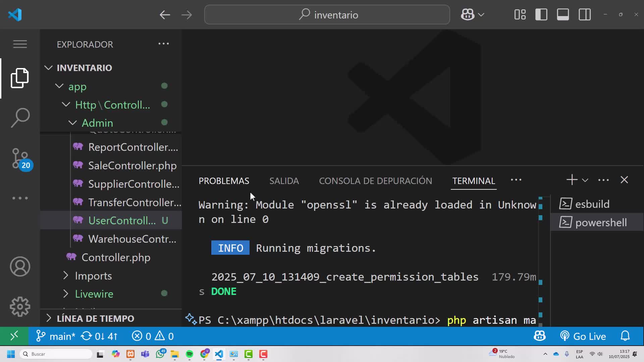Close the bottom panel
Screen dimensions: 644x362
[x=624, y=180]
